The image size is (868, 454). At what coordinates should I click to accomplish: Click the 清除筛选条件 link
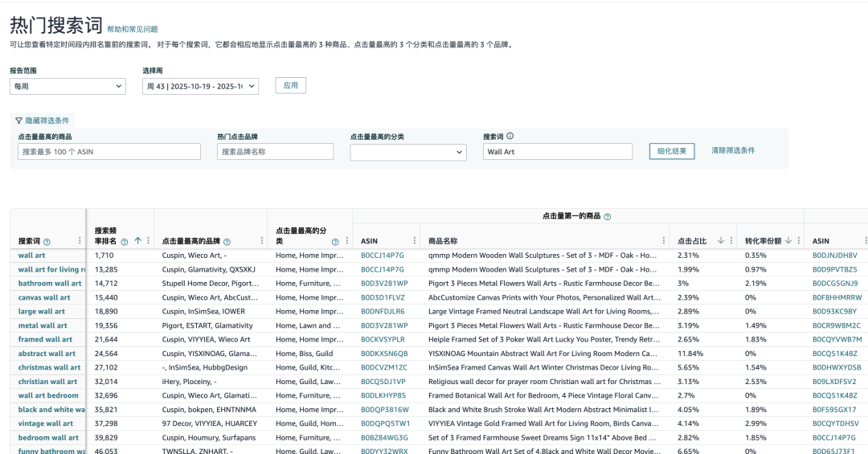[733, 150]
